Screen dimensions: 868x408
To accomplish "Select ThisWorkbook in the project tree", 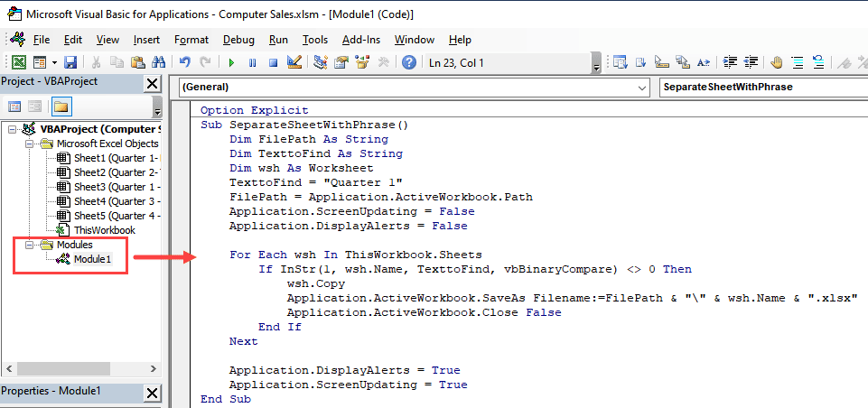I will pos(104,230).
